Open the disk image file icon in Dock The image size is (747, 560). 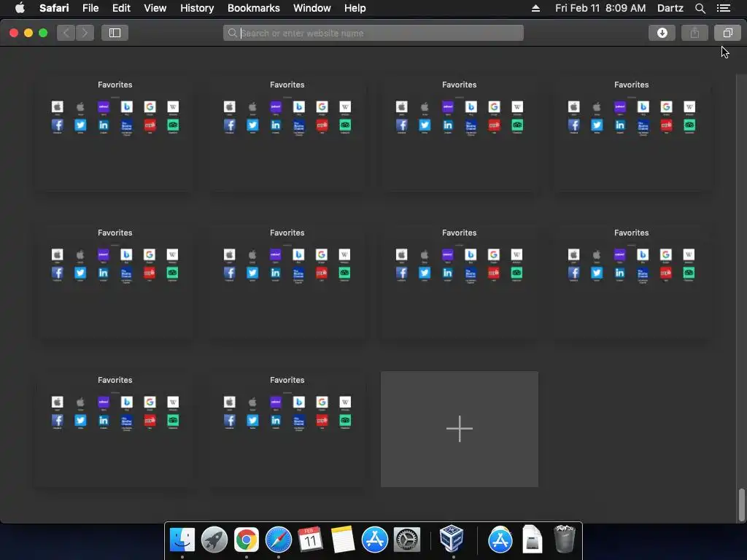pos(532,539)
